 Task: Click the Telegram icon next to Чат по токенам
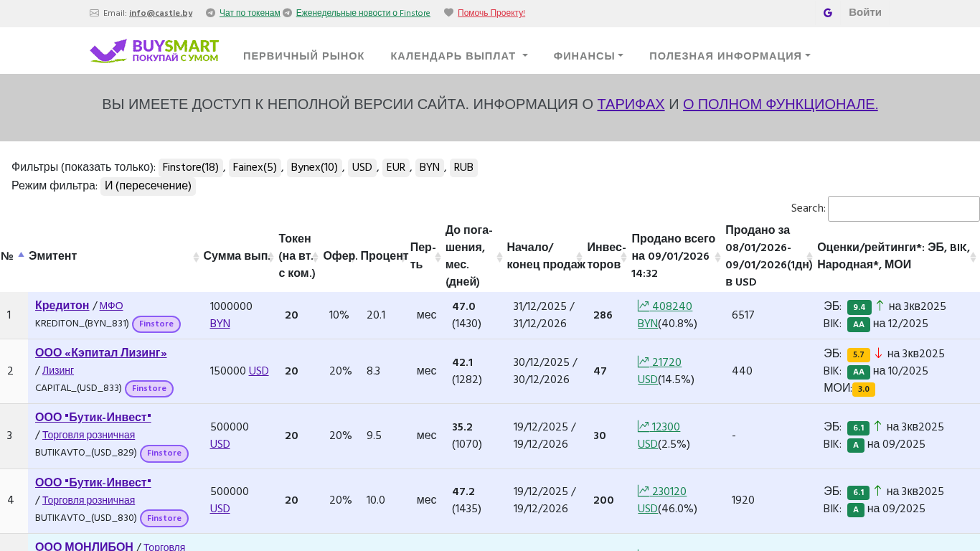tap(210, 13)
